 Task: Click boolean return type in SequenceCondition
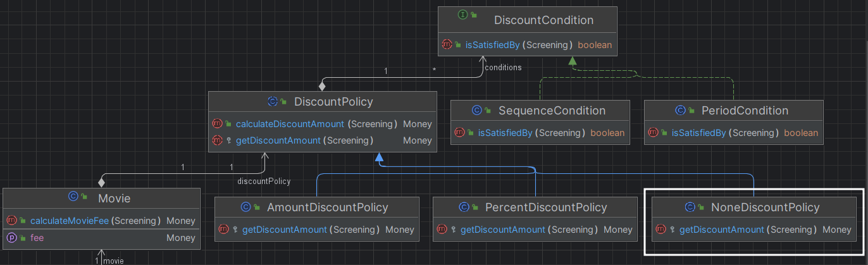click(607, 133)
